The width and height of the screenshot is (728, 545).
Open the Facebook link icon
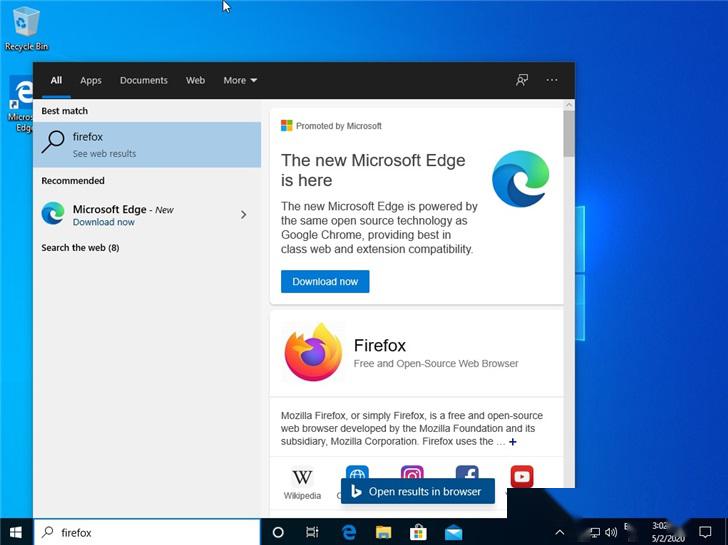[467, 474]
